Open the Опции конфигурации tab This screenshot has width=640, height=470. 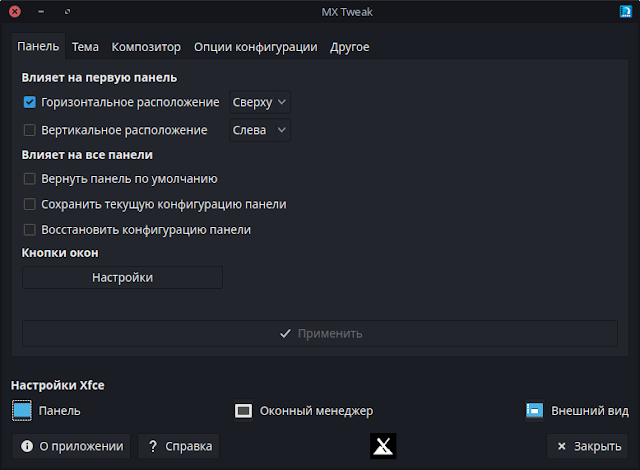pos(256,47)
